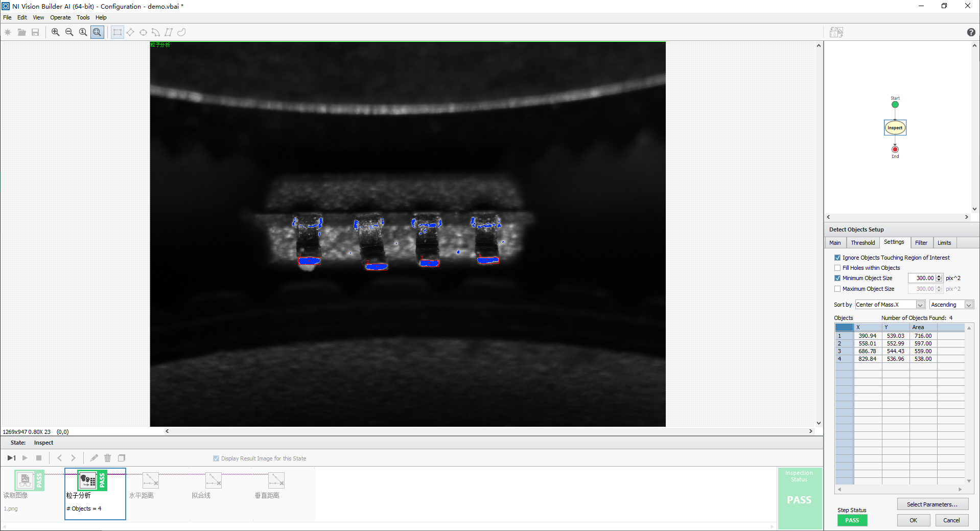This screenshot has width=980, height=531.
Task: Select the 粒子分析 step icon
Action: click(87, 480)
